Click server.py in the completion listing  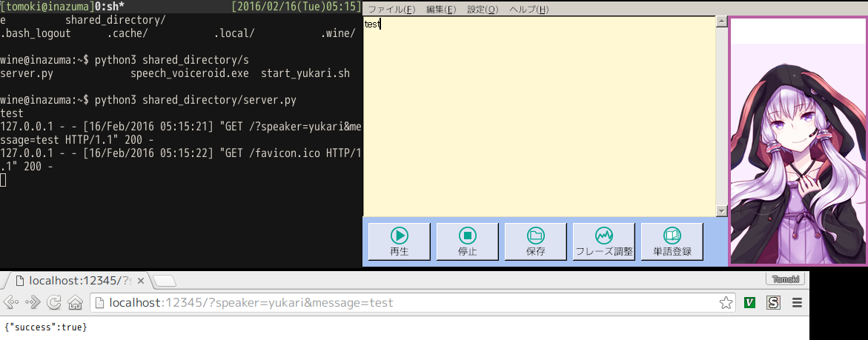[27, 73]
